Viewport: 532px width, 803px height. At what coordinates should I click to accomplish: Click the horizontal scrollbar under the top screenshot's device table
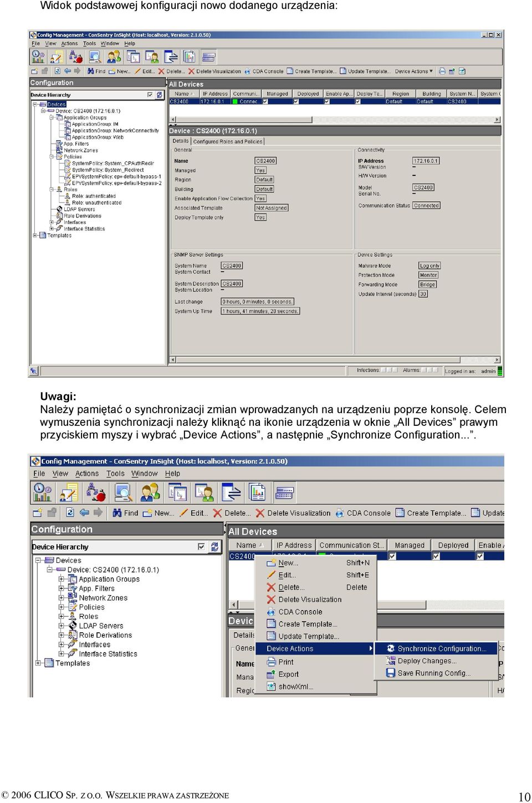click(x=335, y=119)
